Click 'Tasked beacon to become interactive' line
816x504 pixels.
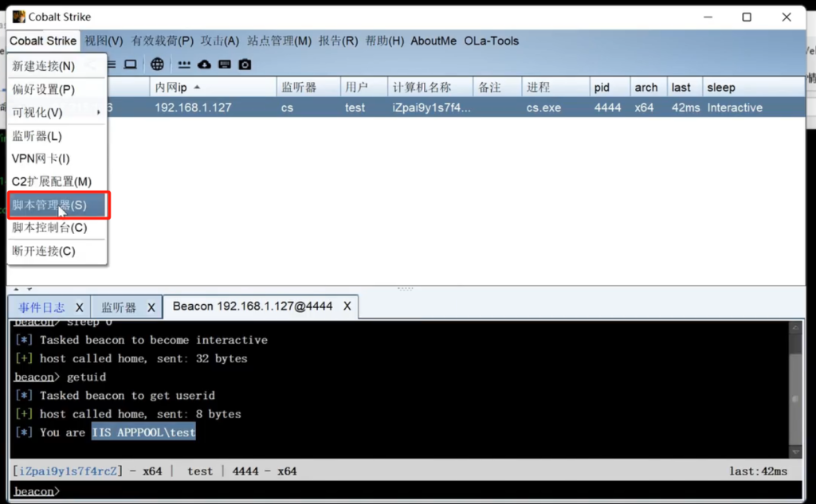[142, 340]
